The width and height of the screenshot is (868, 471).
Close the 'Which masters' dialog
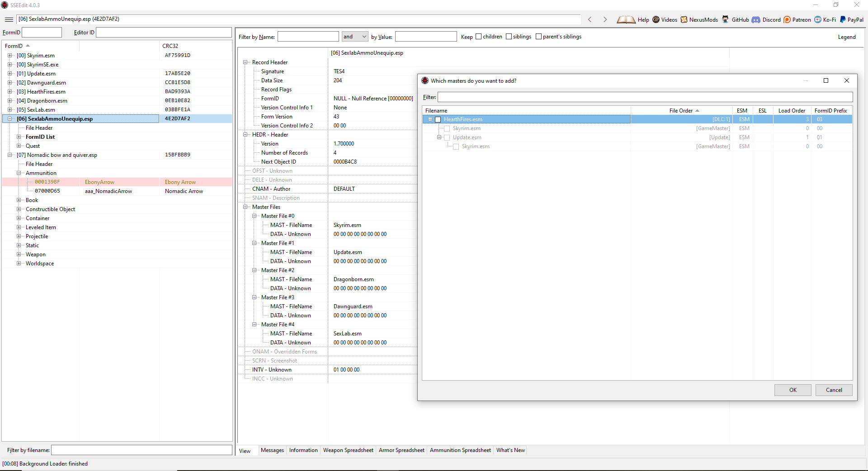click(x=847, y=80)
